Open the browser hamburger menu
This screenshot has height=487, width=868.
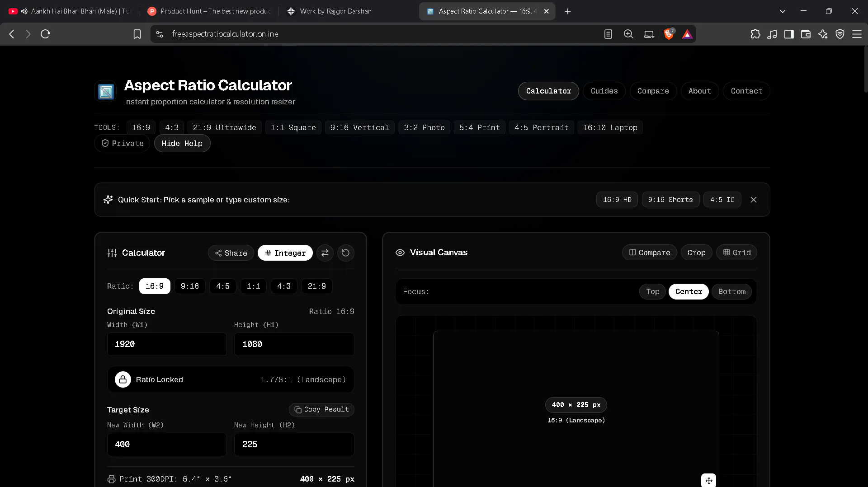(x=857, y=34)
